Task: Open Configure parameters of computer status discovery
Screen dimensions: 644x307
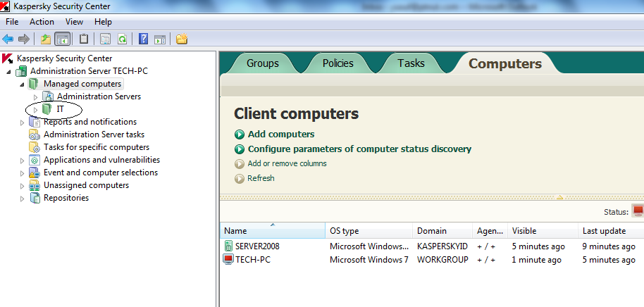Action: 360,149
